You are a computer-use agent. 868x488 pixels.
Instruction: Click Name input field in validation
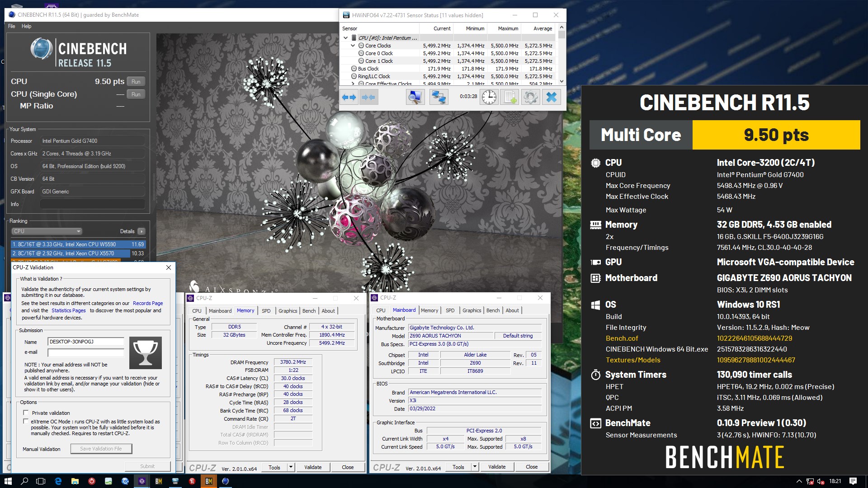tap(86, 342)
